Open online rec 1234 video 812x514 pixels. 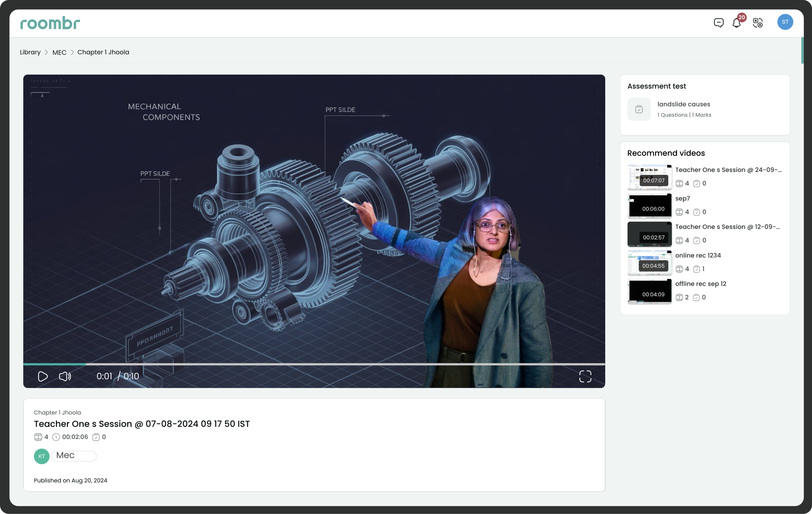point(698,255)
